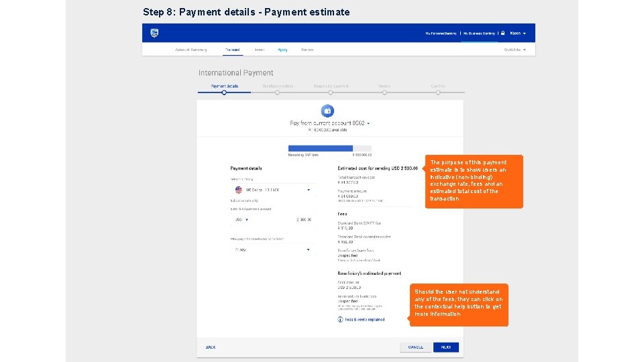Viewport: 644px width, 362px height.
Task: Open the USD amount currency selector
Action: 241,220
